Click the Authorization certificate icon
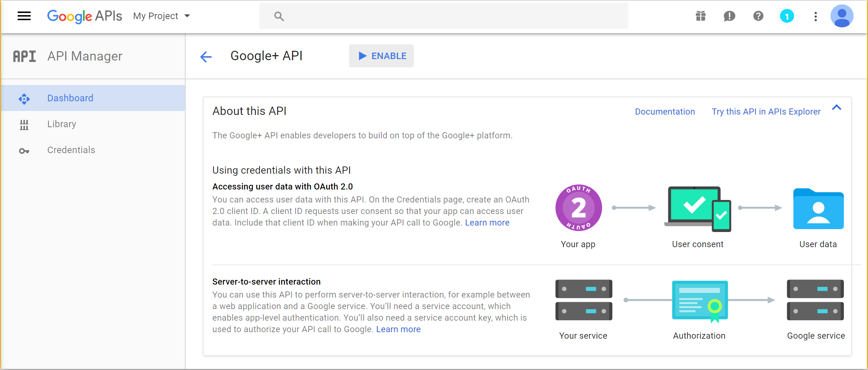This screenshot has width=868, height=370. point(700,302)
